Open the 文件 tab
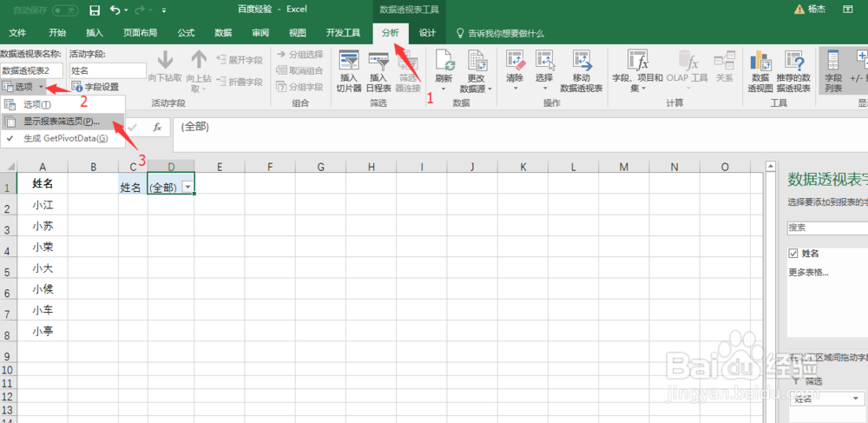 tap(17, 33)
